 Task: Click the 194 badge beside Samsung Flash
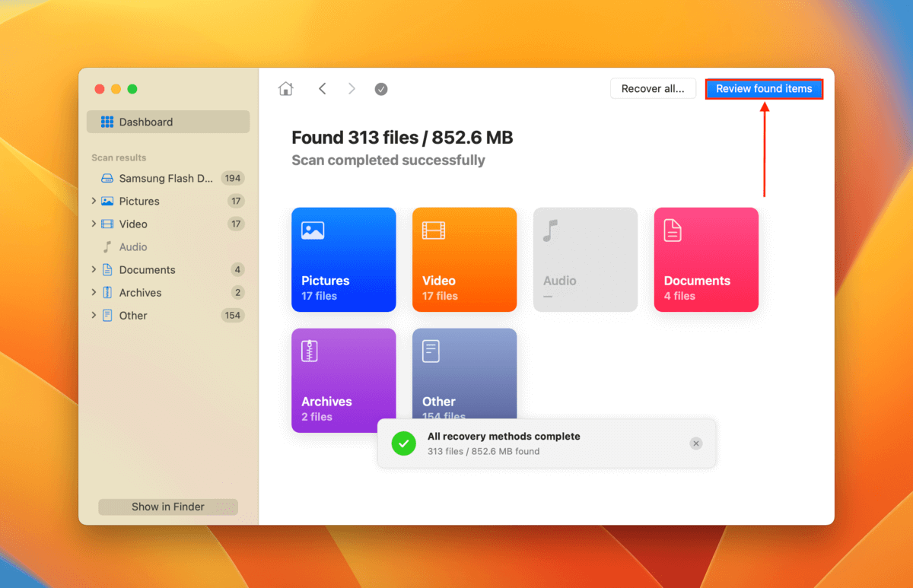[x=232, y=179]
